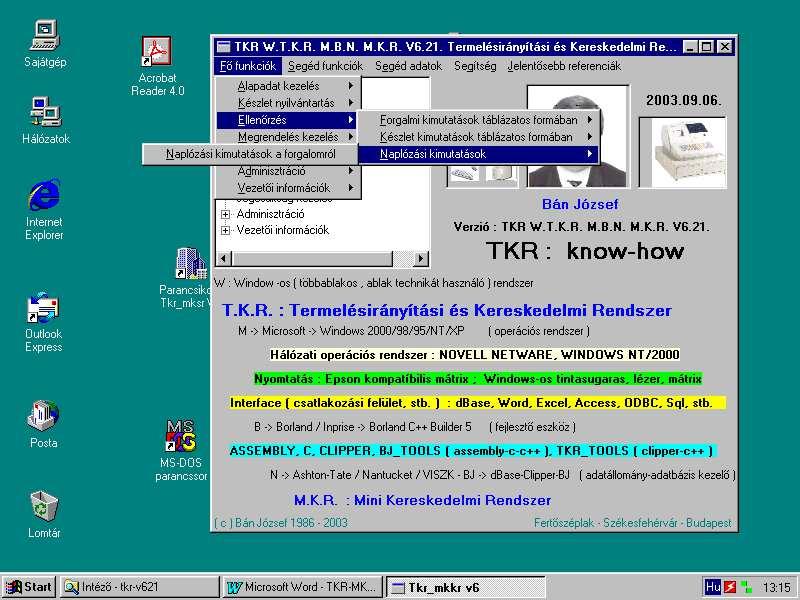Click Fertőszéplak - Székesfehérvár - Budapest text

coord(633,522)
